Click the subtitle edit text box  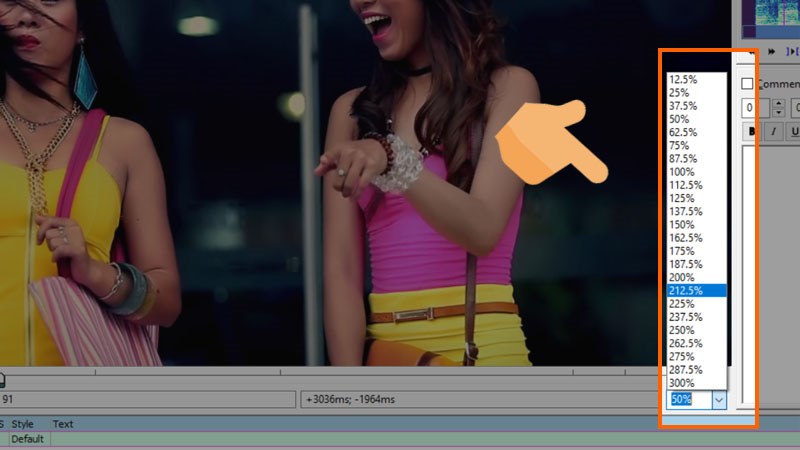click(771, 276)
